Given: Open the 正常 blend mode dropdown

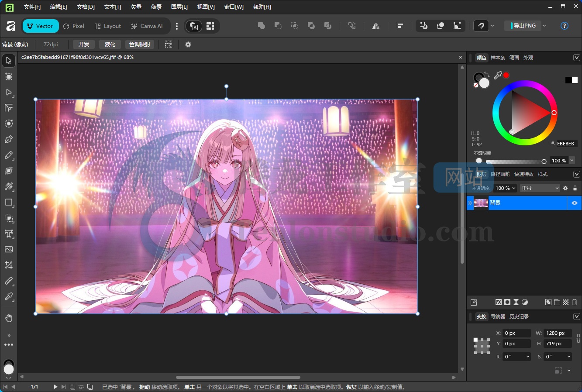Looking at the screenshot, I should click(540, 188).
